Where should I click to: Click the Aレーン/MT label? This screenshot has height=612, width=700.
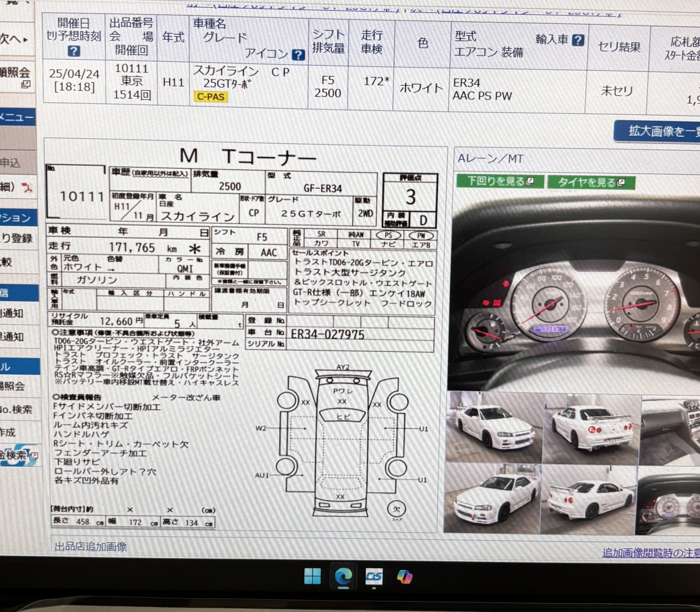(x=490, y=159)
